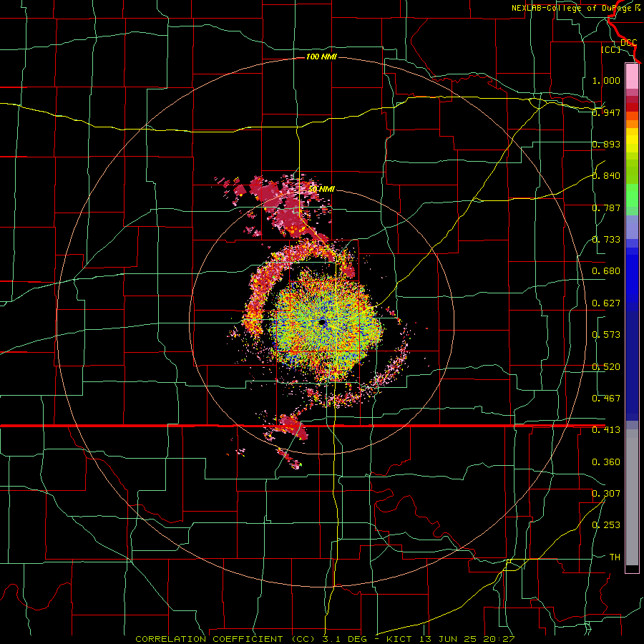This screenshot has height=644, width=644.
Task: Click the [CC] legend unit label
Action: click(610, 49)
